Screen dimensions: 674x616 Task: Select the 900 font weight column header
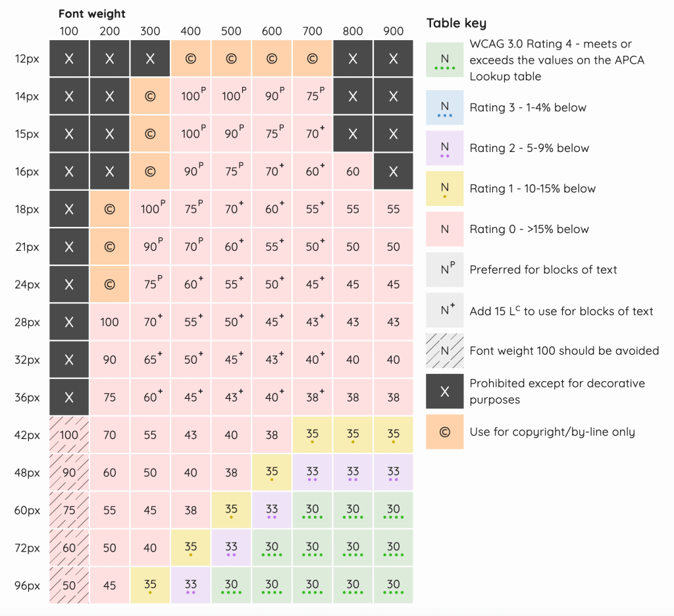pyautogui.click(x=393, y=31)
